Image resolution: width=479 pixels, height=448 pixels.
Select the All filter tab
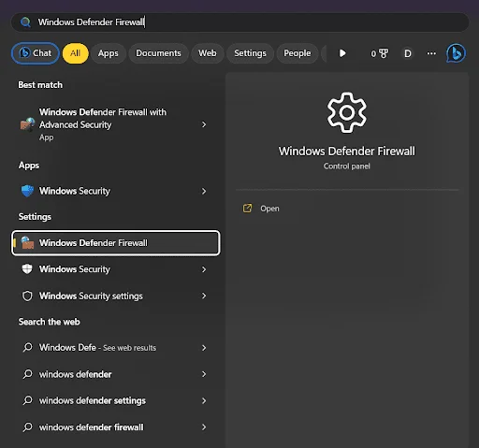[x=75, y=53]
